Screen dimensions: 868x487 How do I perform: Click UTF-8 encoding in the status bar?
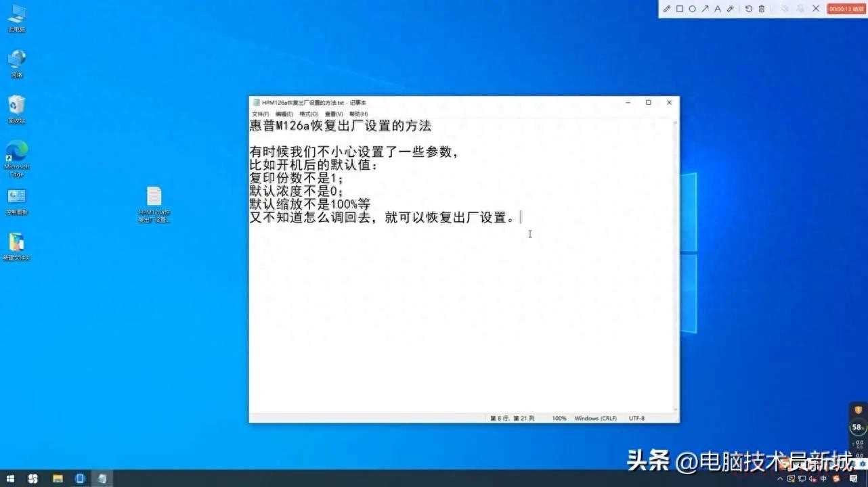click(x=636, y=418)
